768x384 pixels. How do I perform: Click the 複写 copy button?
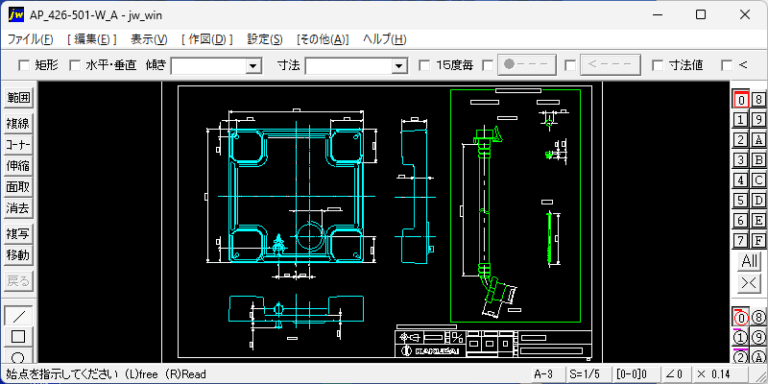18,234
